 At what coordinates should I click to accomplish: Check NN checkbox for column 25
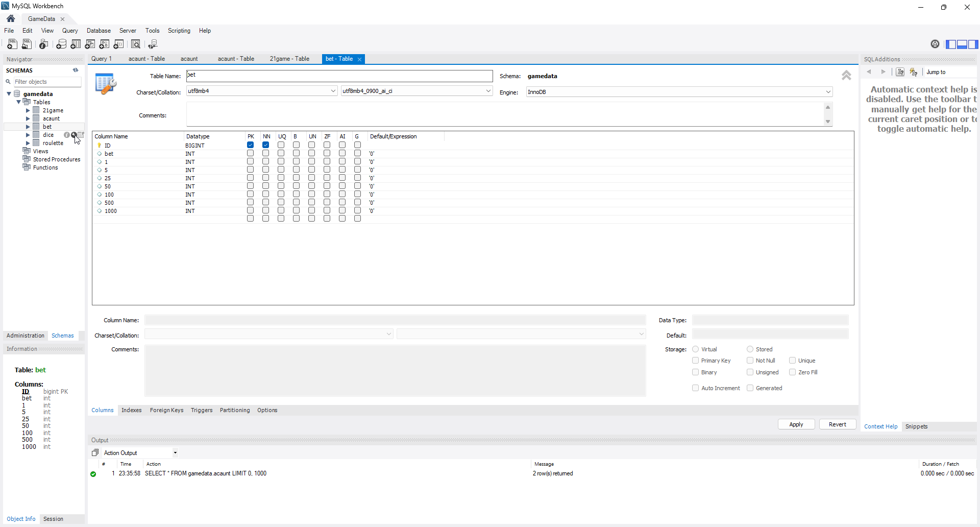click(265, 178)
